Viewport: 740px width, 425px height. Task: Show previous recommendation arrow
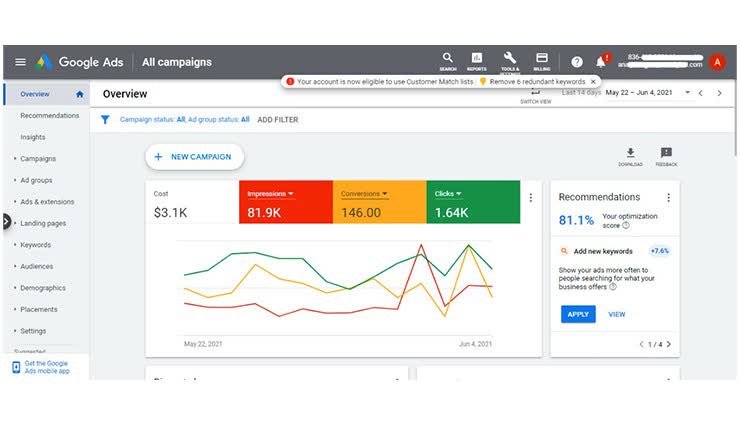tap(641, 344)
